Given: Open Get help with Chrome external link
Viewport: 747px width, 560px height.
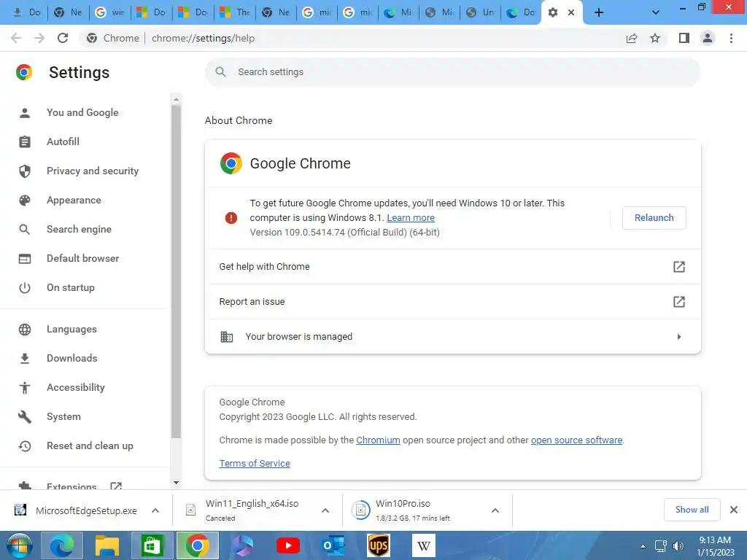Looking at the screenshot, I should [679, 267].
